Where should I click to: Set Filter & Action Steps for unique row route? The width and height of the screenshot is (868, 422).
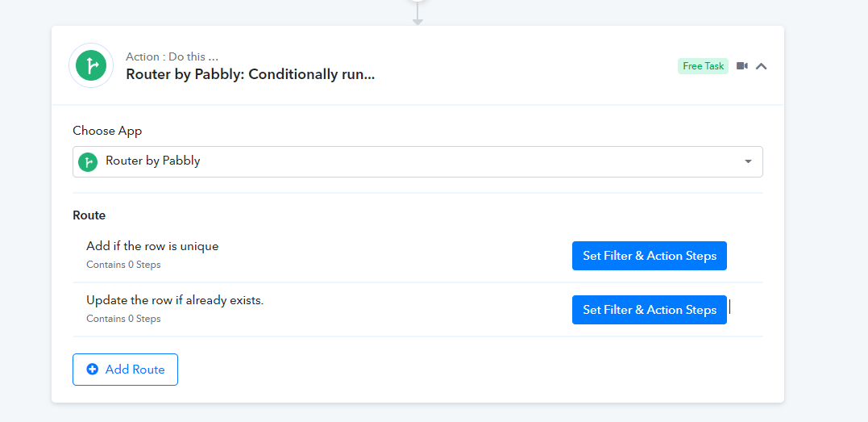pos(650,256)
